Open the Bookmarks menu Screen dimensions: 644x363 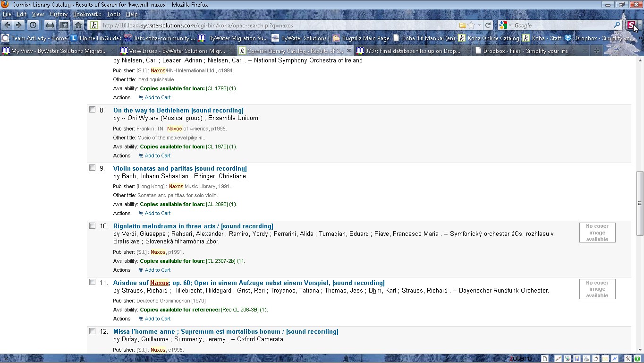pyautogui.click(x=86, y=14)
